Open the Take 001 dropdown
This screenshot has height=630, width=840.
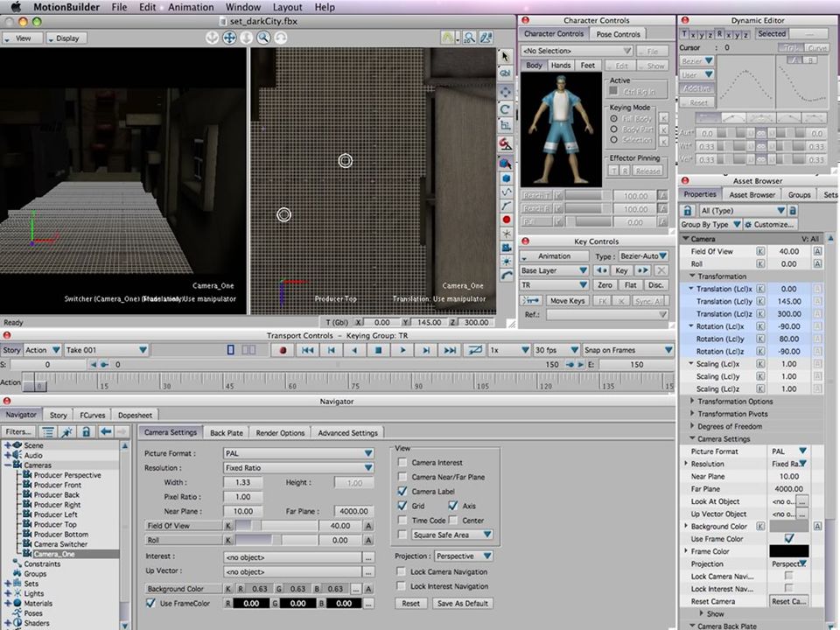106,350
